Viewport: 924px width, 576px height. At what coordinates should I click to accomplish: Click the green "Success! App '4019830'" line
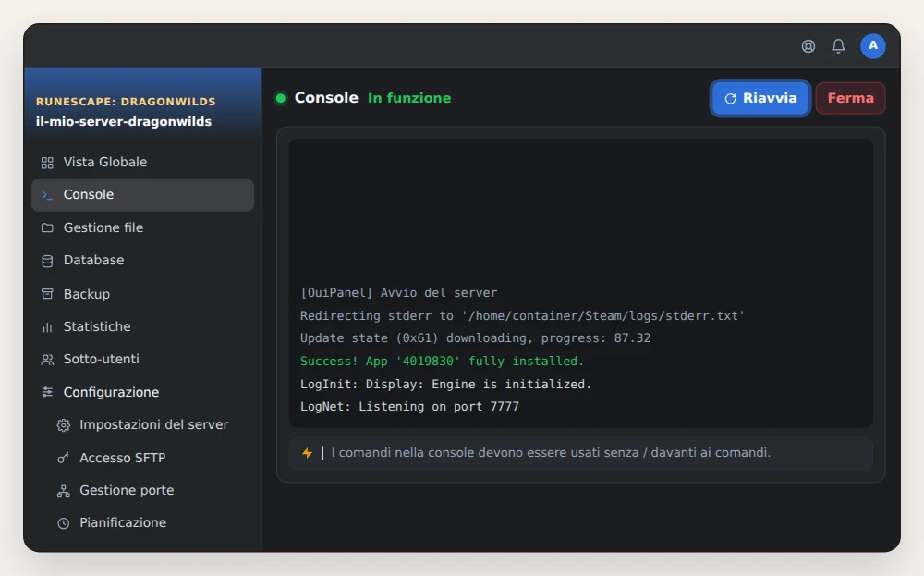[x=442, y=361]
